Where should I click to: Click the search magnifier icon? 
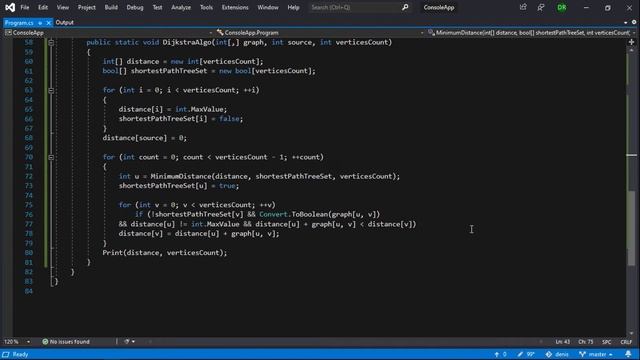click(405, 7)
